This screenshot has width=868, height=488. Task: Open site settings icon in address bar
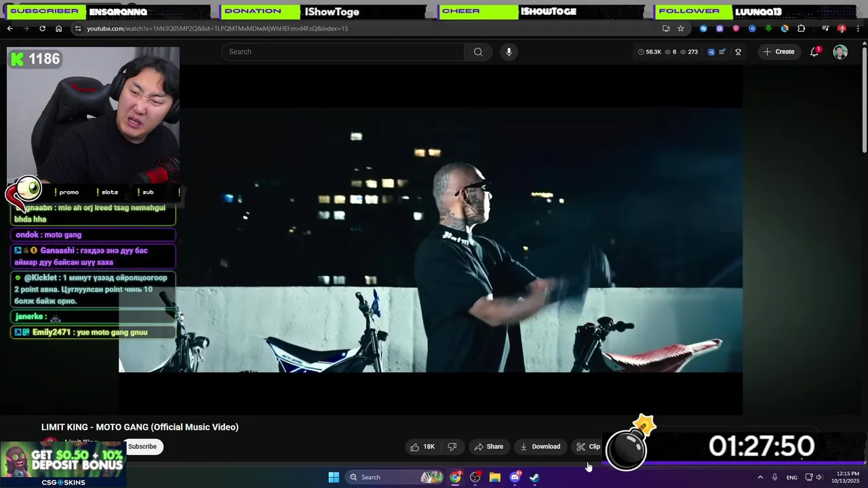point(78,28)
